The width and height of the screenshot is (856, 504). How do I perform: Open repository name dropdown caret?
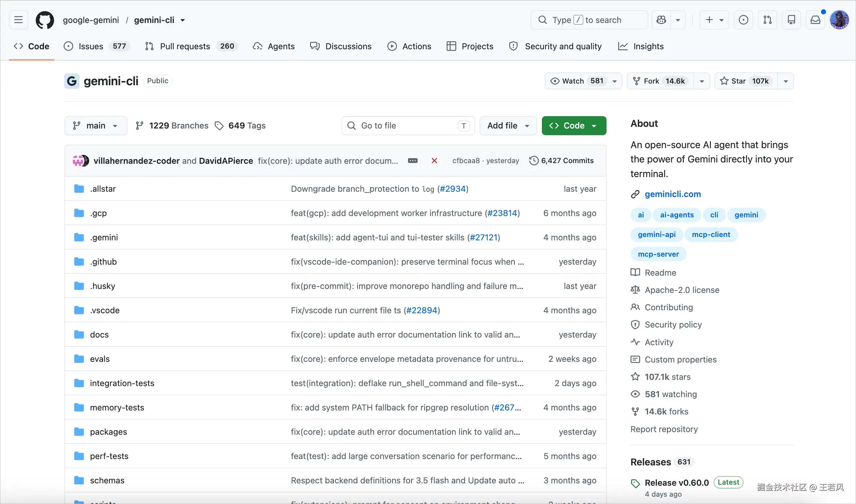point(183,20)
